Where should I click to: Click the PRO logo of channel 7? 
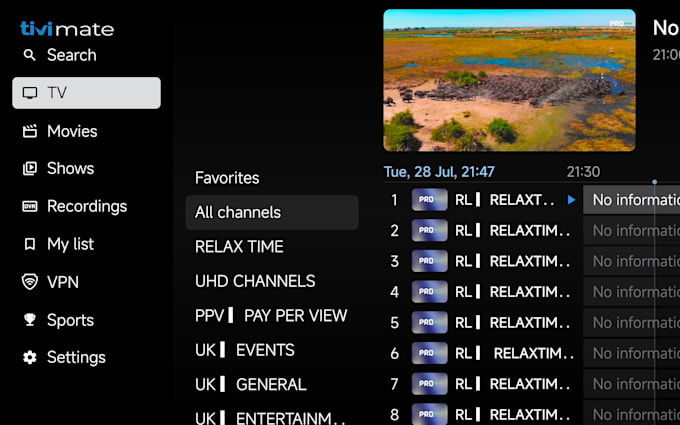[x=429, y=384]
